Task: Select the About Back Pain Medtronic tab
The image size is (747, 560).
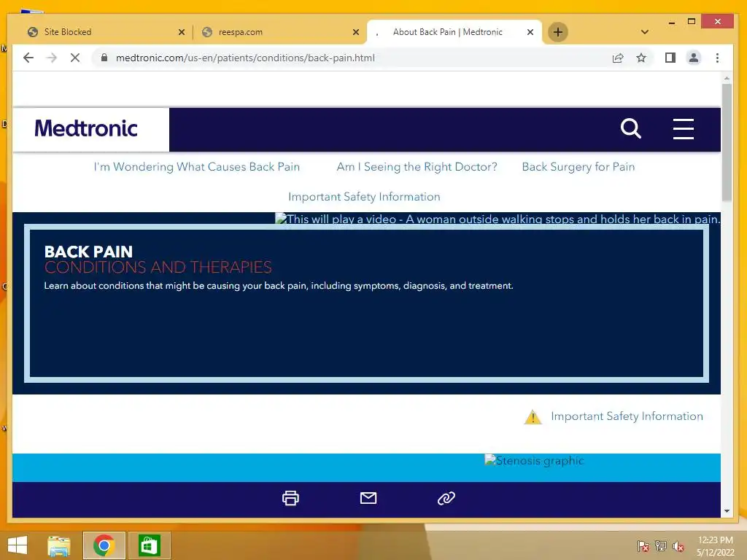Action: click(x=454, y=32)
